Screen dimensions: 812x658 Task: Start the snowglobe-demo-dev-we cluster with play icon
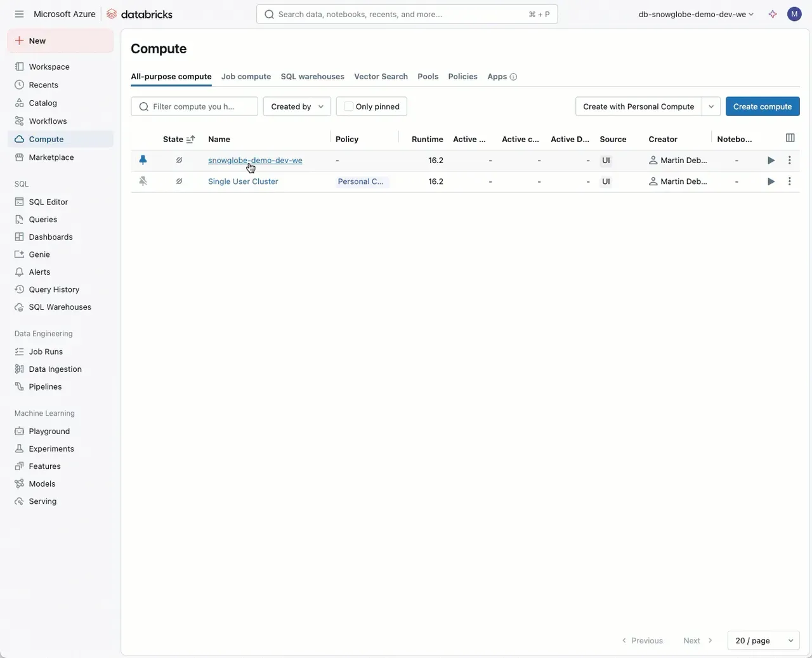click(771, 161)
